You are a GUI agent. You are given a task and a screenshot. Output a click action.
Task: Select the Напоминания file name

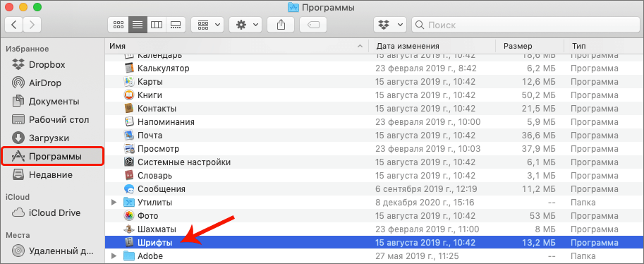[x=166, y=121]
